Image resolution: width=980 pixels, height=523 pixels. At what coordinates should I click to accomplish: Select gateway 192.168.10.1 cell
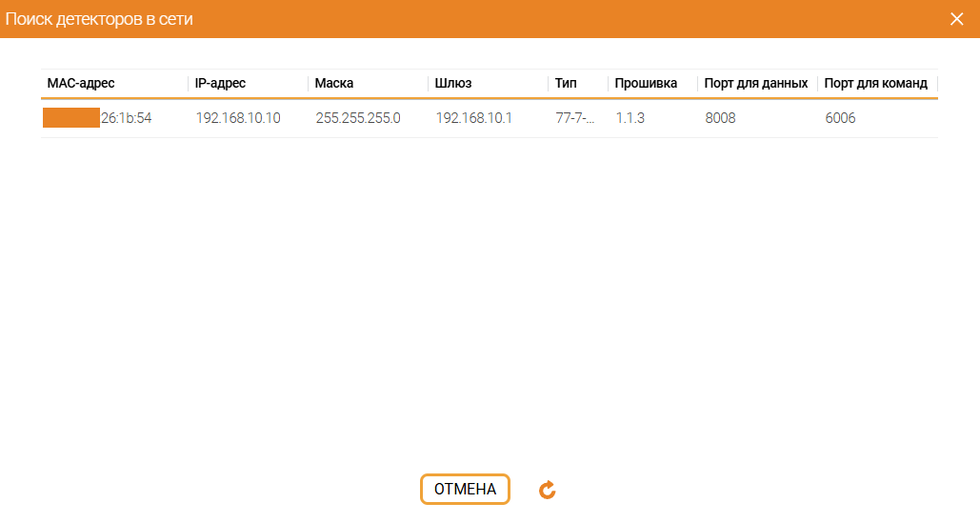(x=473, y=118)
